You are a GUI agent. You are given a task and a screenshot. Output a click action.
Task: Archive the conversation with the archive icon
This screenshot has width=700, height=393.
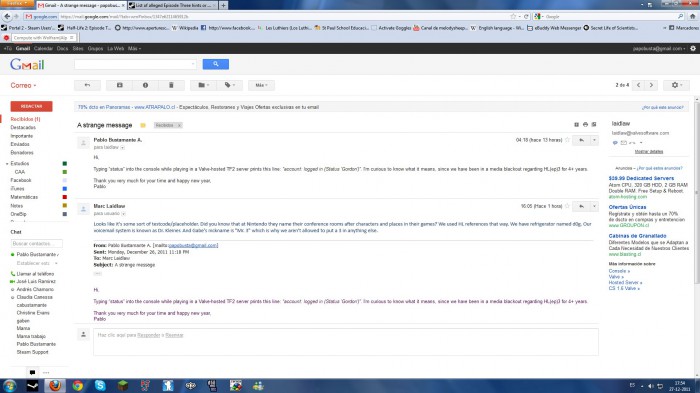pyautogui.click(x=120, y=85)
